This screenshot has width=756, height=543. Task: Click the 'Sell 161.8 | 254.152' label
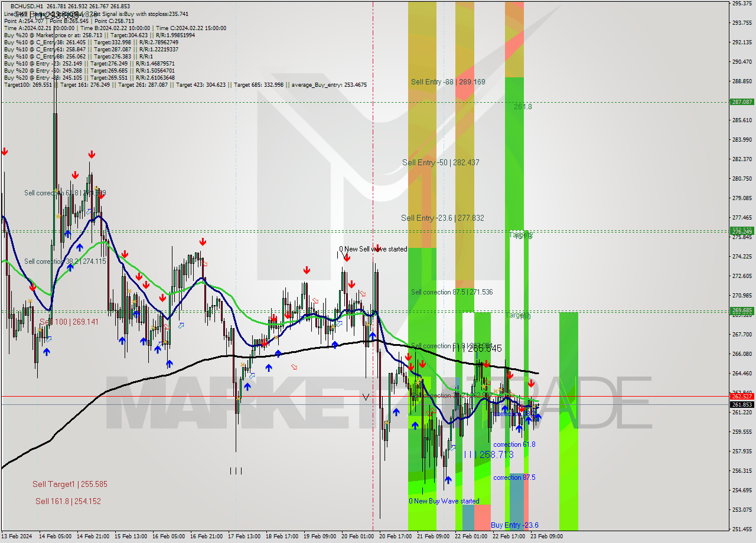coord(68,501)
